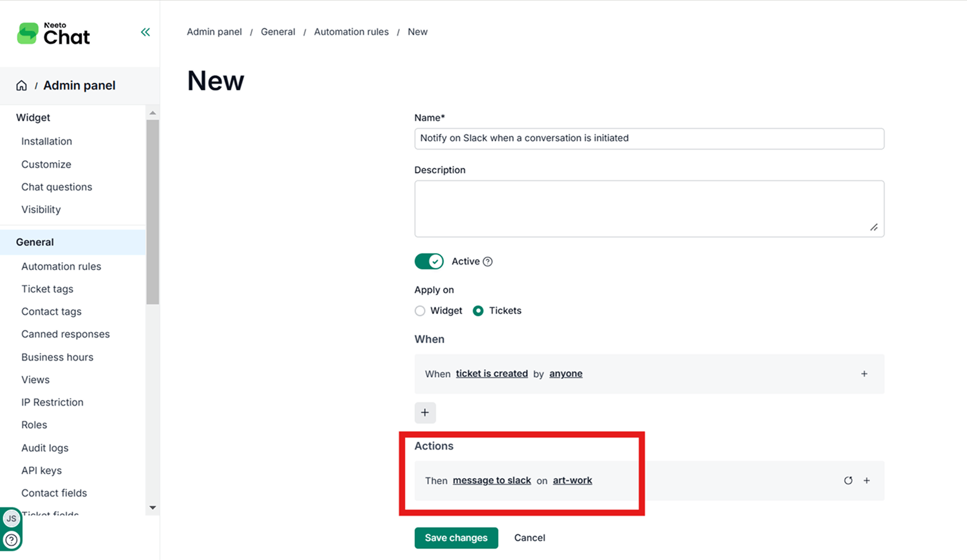Open Canned responses in sidebar

(x=65, y=334)
